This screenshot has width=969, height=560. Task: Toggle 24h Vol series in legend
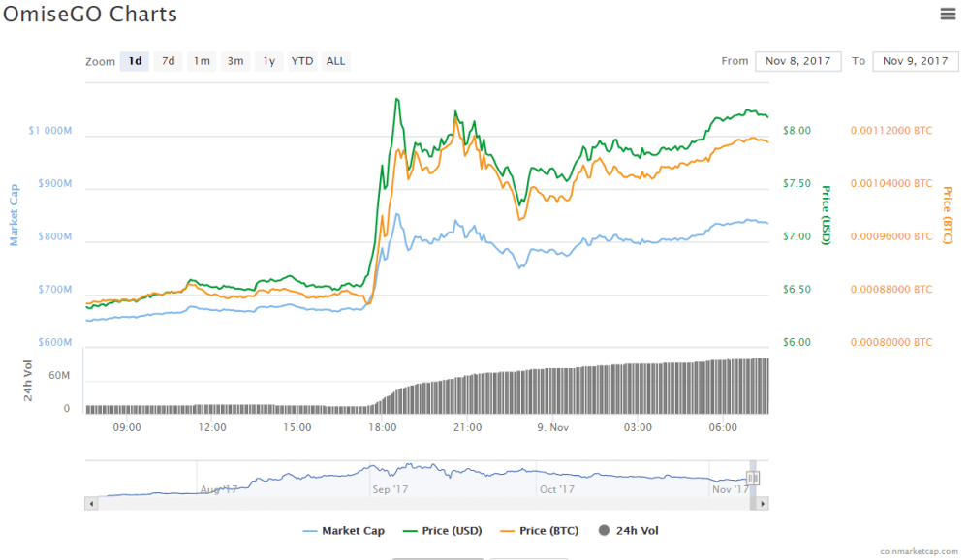tap(629, 530)
